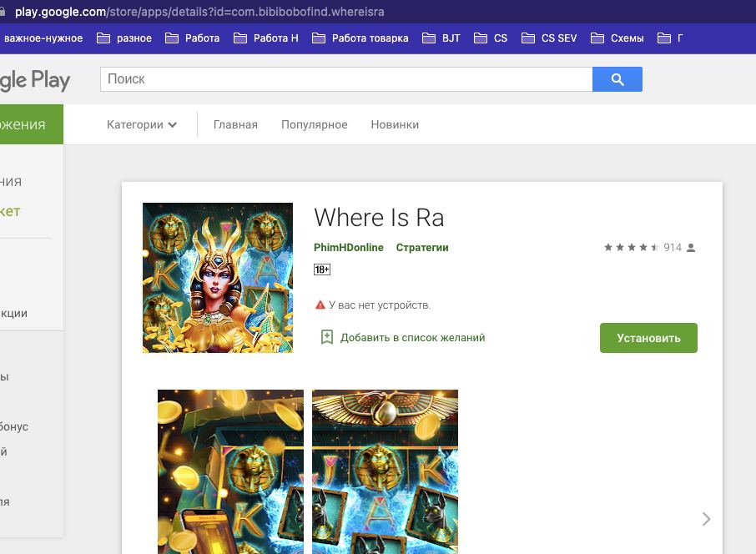
Task: Click the browser address bar URL
Action: coord(199,12)
